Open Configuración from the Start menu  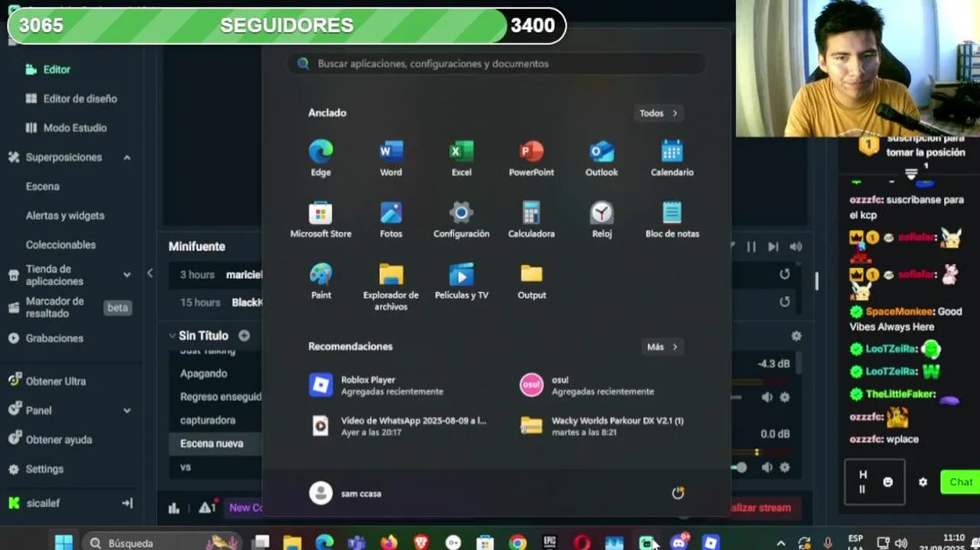[461, 220]
